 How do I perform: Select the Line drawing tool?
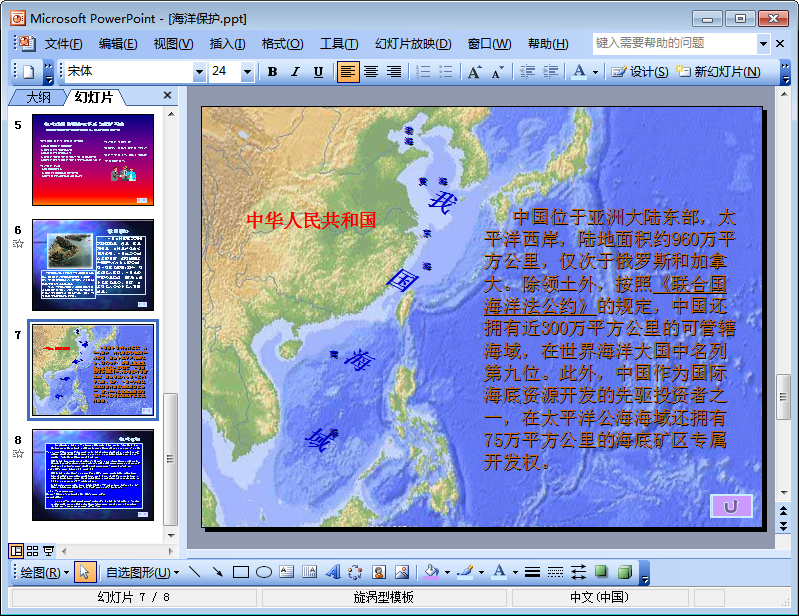point(194,573)
